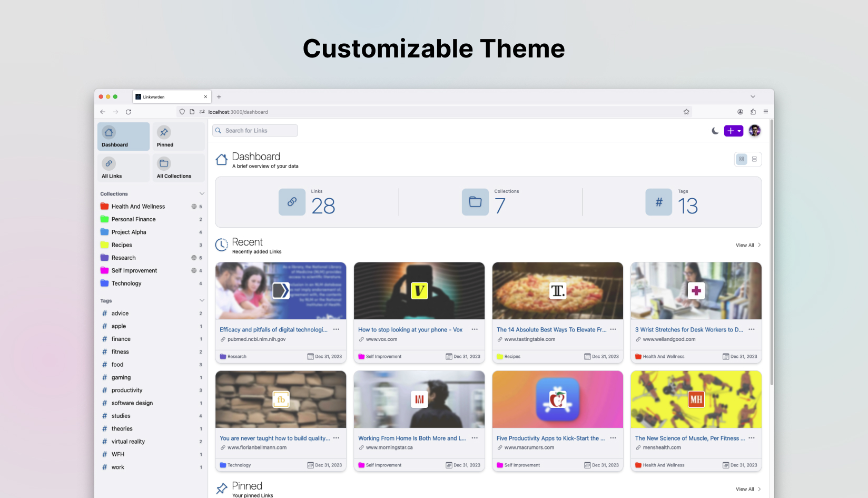Click the purple plus new link button
868x498 pixels.
tap(730, 131)
